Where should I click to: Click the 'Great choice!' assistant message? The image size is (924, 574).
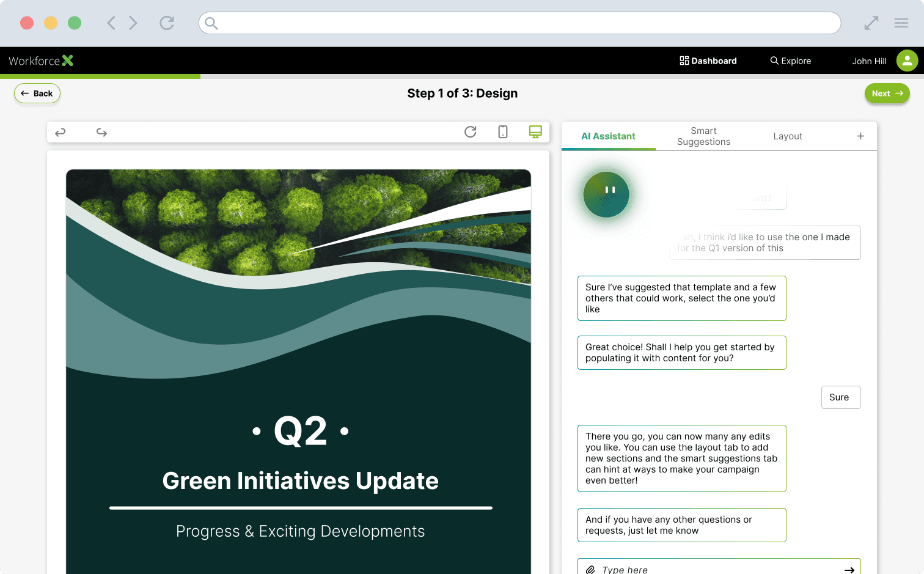click(x=682, y=353)
